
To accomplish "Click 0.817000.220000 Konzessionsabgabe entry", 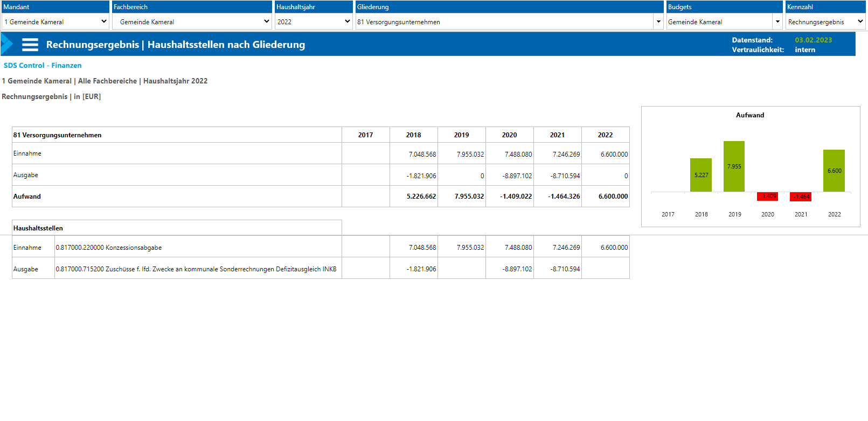I will pos(109,248).
